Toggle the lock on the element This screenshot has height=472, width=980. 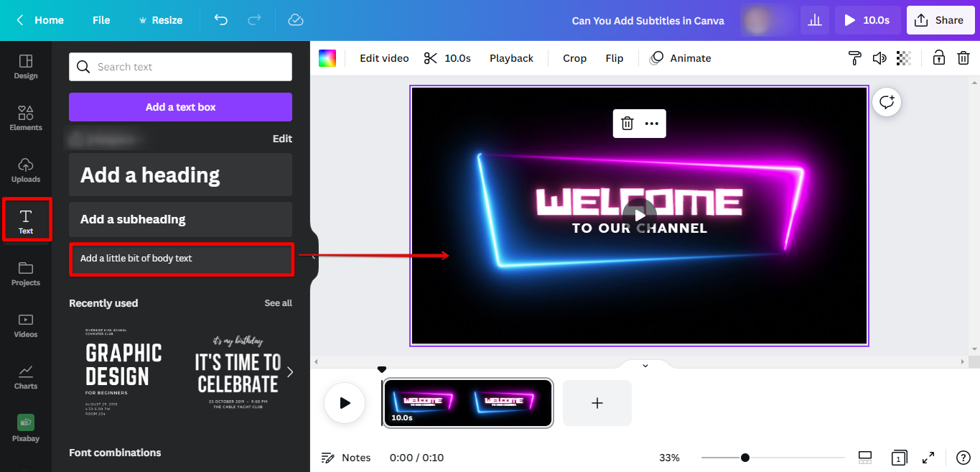[938, 58]
